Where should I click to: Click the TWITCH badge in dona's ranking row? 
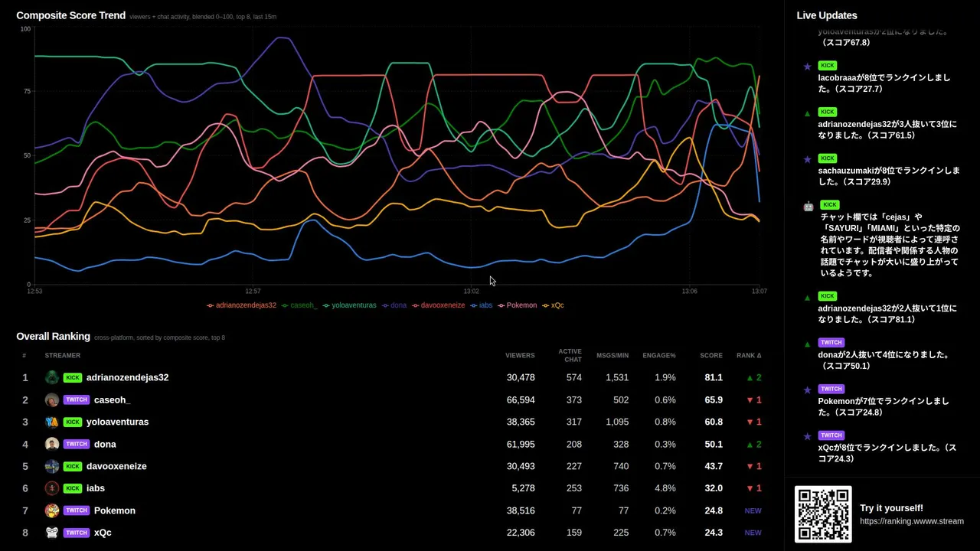click(x=77, y=444)
